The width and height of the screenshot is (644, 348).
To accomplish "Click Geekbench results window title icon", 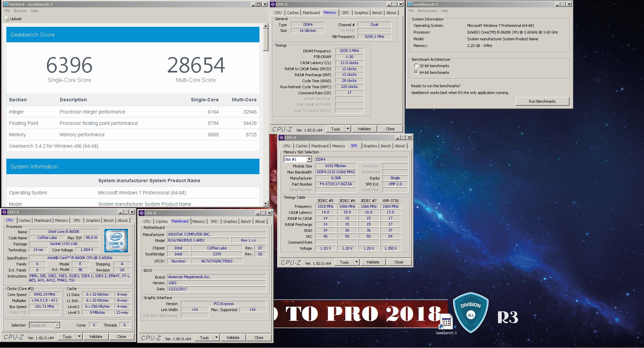I will coord(6,4).
